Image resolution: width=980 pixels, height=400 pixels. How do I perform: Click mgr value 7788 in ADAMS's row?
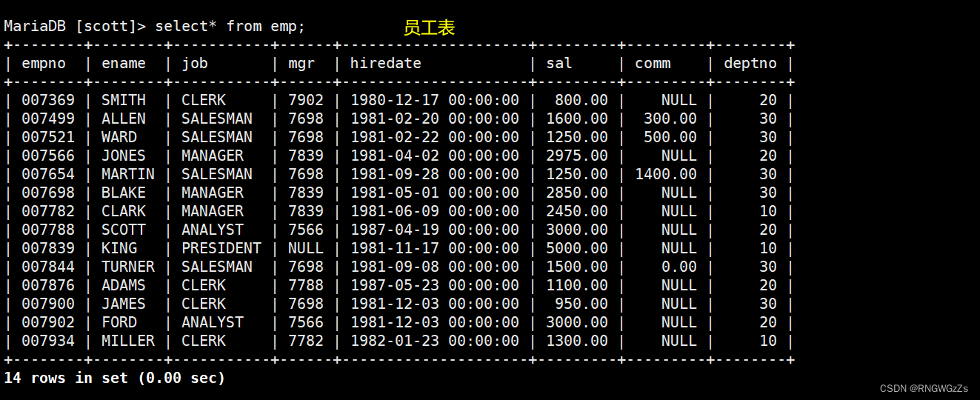306,285
